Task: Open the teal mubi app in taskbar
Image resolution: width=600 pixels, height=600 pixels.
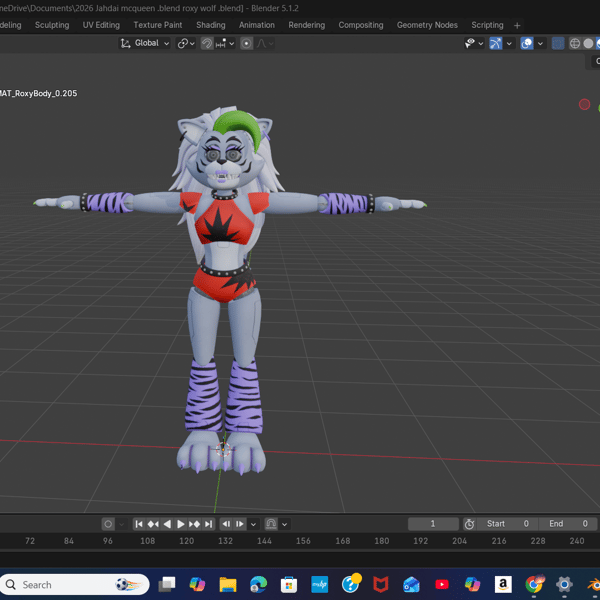Action: (320, 584)
